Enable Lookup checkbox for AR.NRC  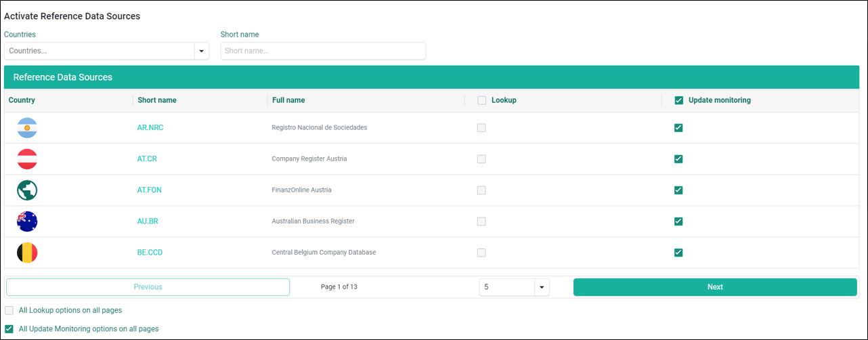[x=481, y=127]
